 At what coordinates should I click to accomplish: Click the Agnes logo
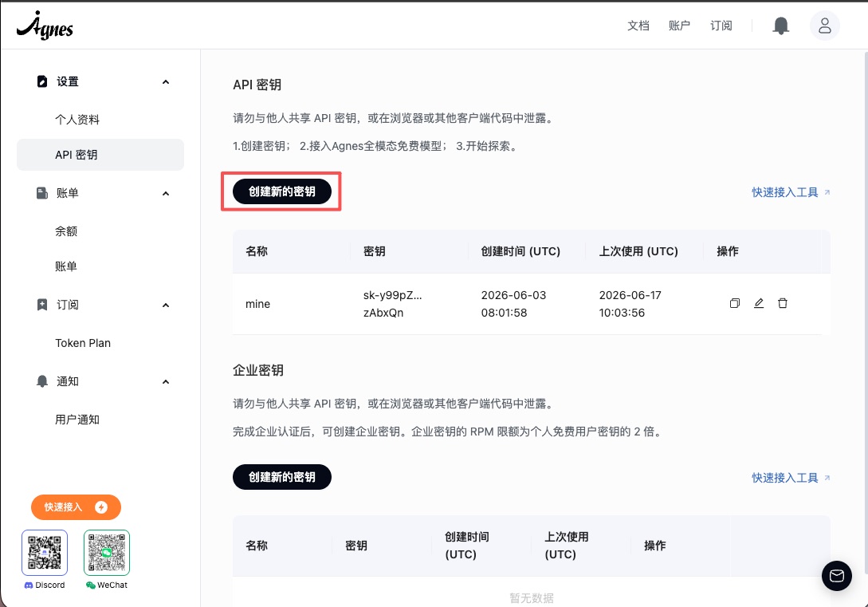point(45,26)
